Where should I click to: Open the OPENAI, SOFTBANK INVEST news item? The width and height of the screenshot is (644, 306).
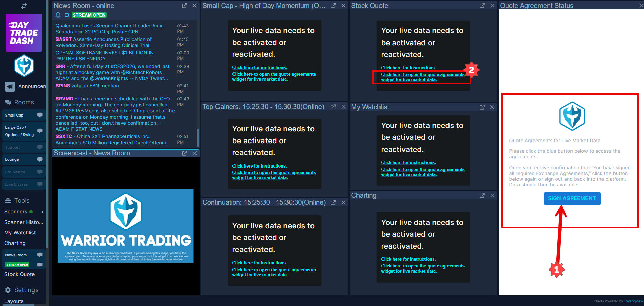[105, 56]
